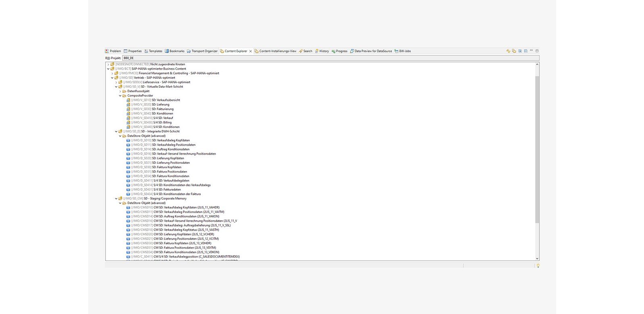Click icon of SD: Verkaufsübersicht CompositeProvider

(128, 100)
